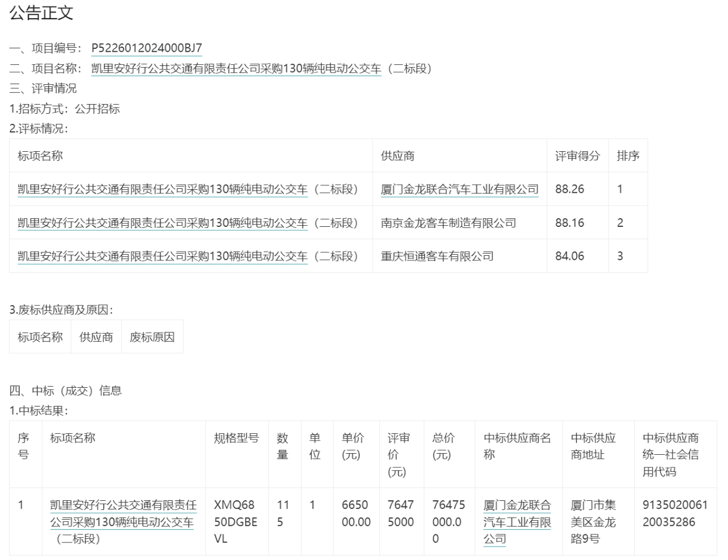
Task: Open project link in score row 84.06
Action: tap(163, 256)
